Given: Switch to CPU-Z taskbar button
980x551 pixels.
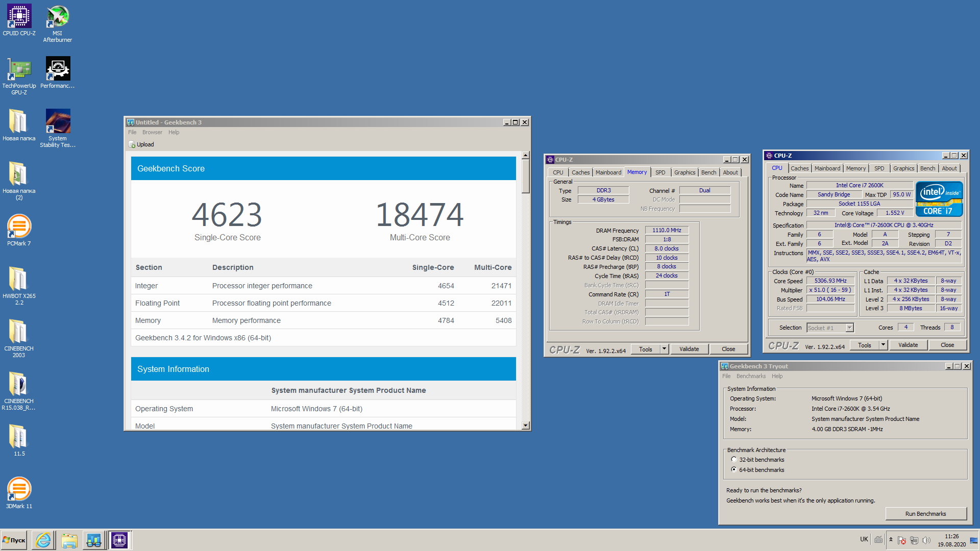Looking at the screenshot, I should [119, 540].
